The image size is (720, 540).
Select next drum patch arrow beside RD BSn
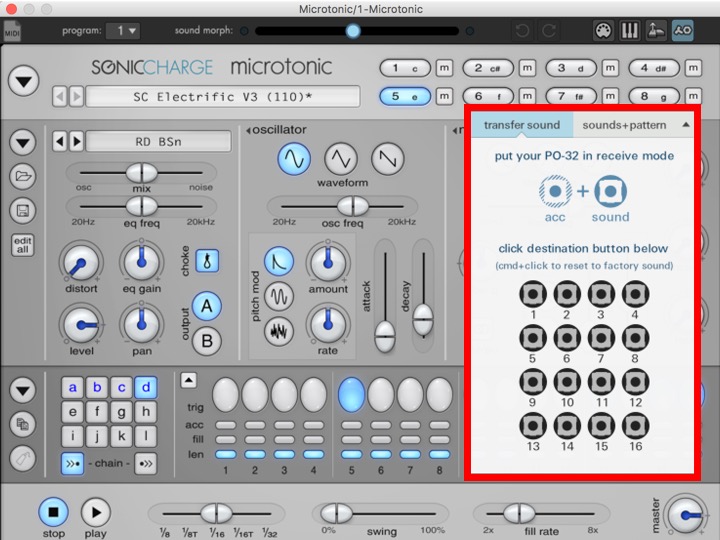[76, 141]
